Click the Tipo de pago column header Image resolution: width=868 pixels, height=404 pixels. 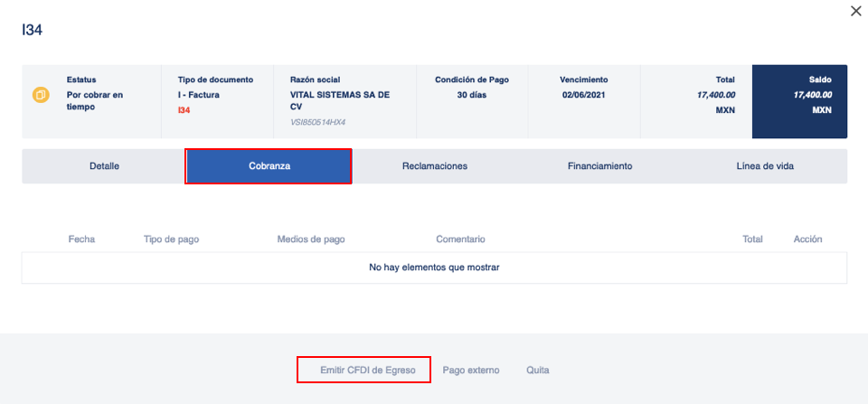tap(171, 240)
